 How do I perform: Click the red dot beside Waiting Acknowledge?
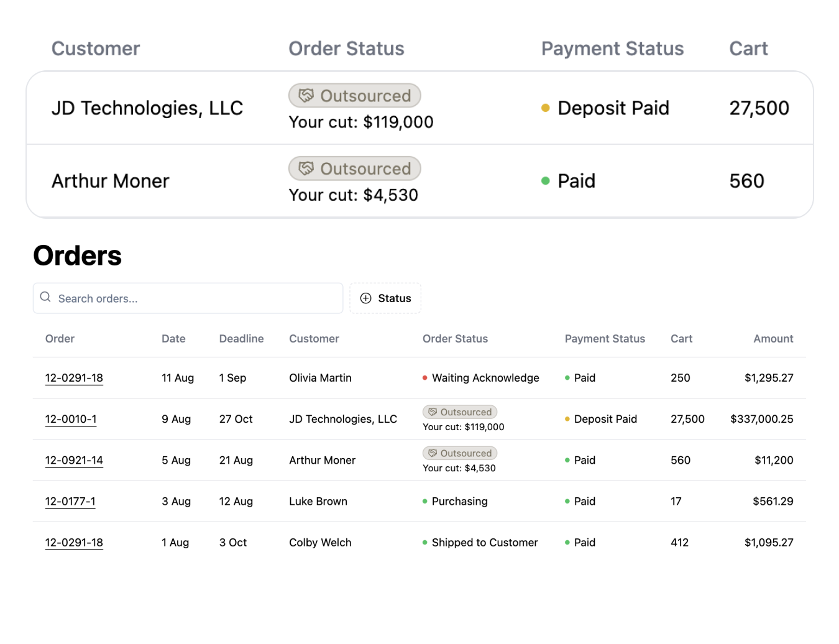425,378
